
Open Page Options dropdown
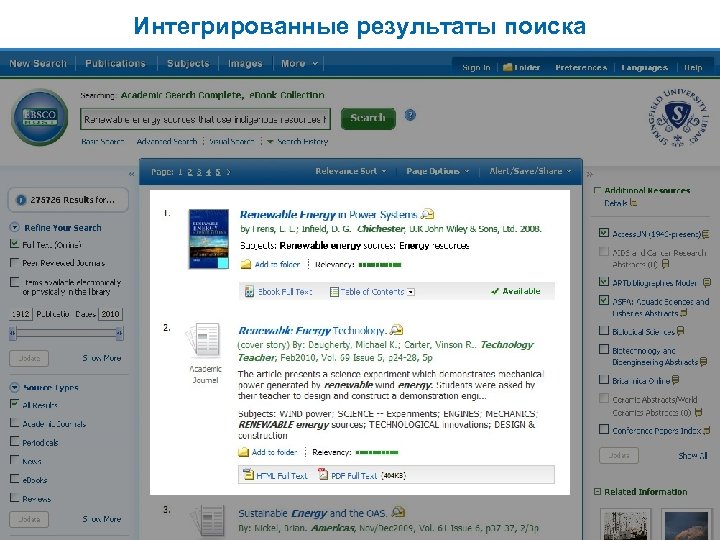point(438,171)
